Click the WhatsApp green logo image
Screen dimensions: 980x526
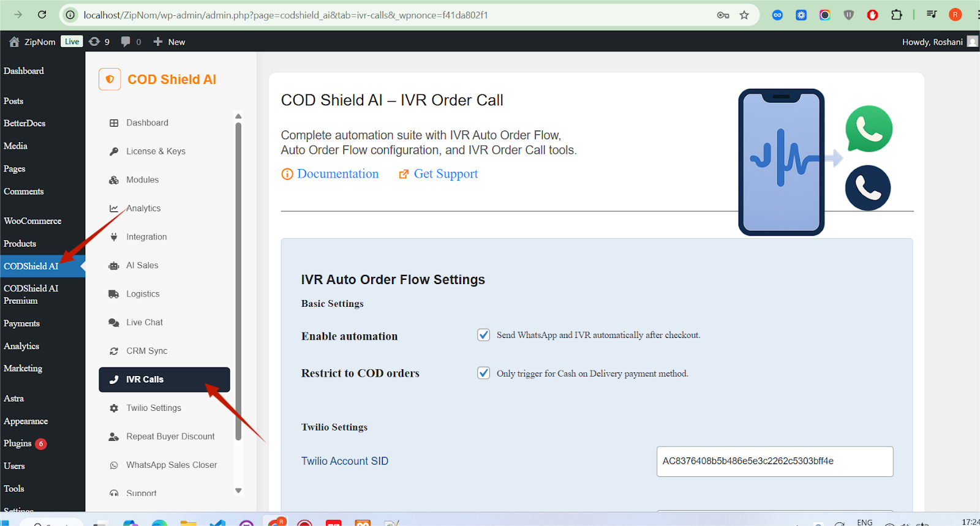[x=869, y=129]
